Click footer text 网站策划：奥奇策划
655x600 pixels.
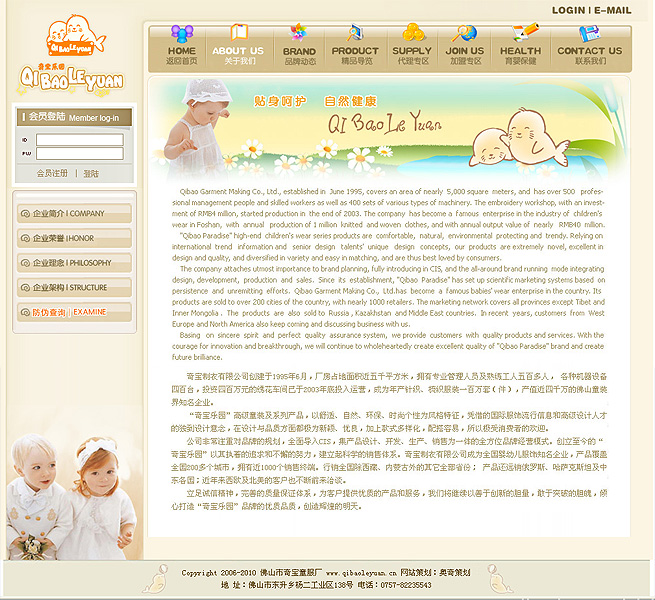point(435,572)
